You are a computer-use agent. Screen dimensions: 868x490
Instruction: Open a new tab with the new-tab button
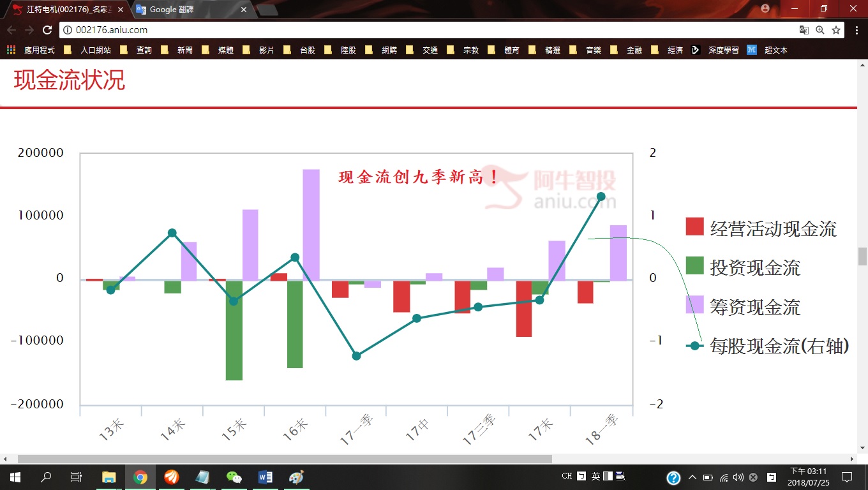[267, 10]
